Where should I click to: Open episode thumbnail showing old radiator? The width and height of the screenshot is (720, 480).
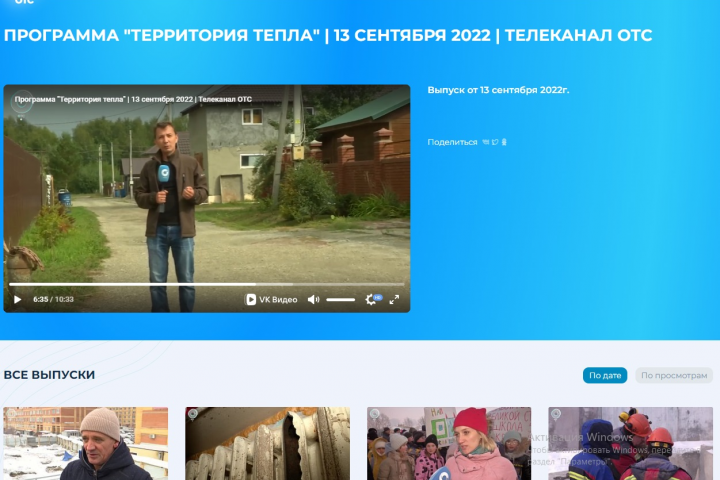click(267, 443)
